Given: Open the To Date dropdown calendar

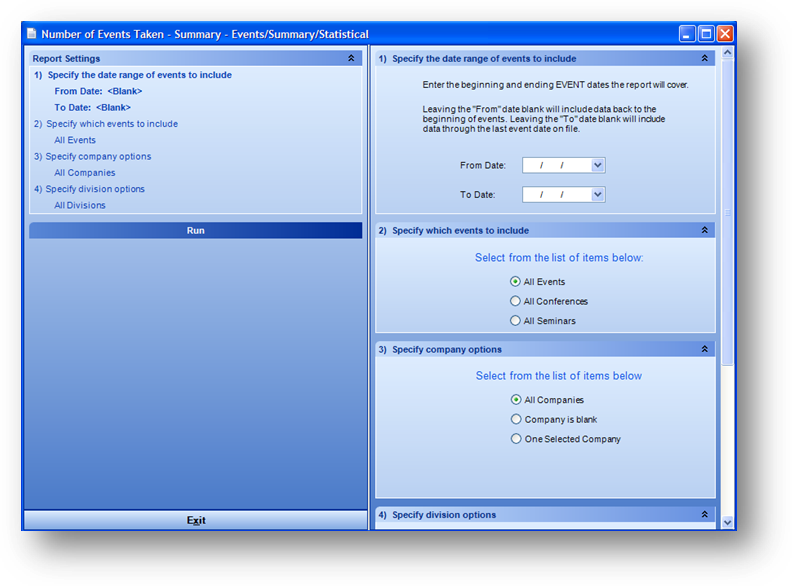Looking at the screenshot, I should [598, 195].
